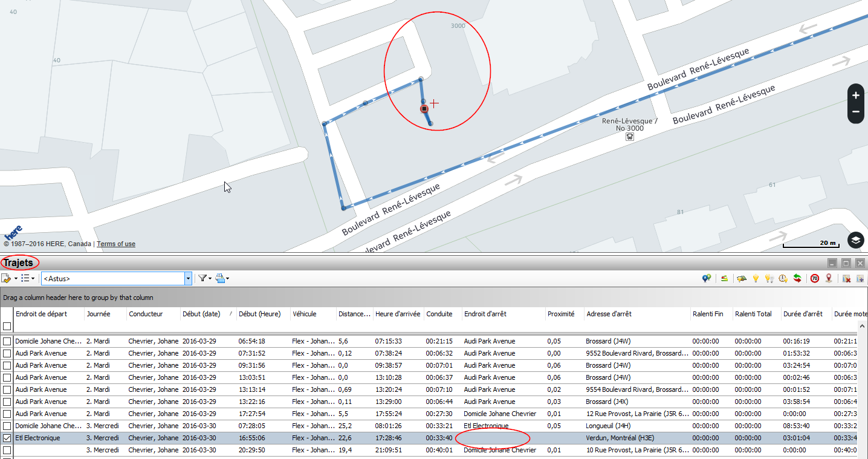This screenshot has height=459, width=868.
Task: Click the clock with light bulb icon
Action: point(783,279)
